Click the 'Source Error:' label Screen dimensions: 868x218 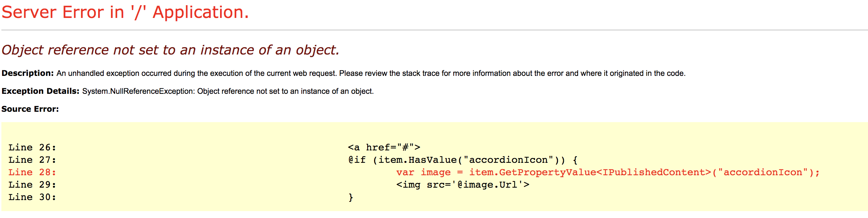tap(30, 109)
